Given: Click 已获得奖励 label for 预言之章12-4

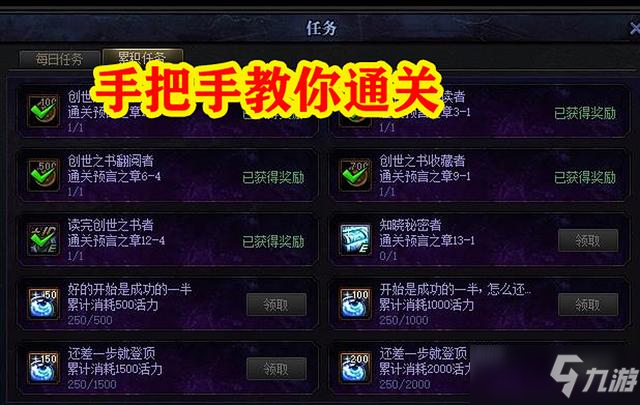Looking at the screenshot, I should (273, 242).
